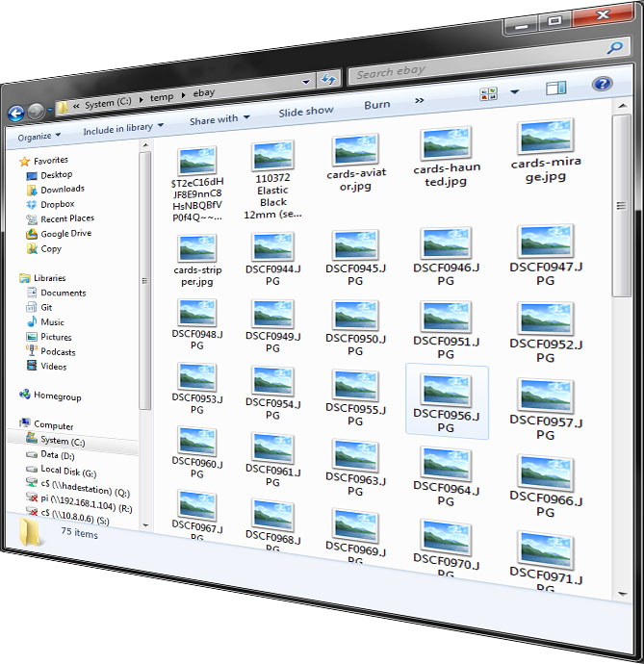
Task: Open the Share with dropdown
Action: tap(219, 119)
